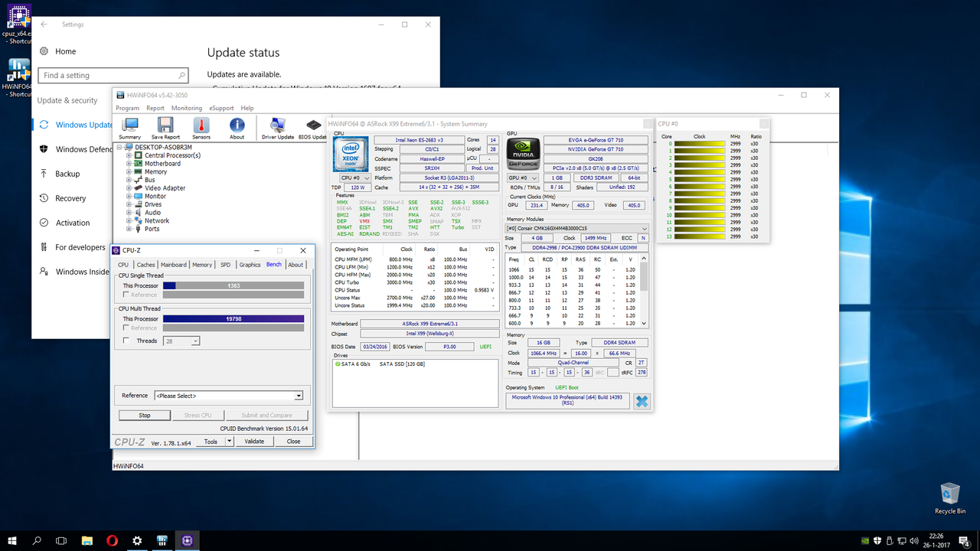Click the blue X close icon in System Summary
The image size is (980, 551).
coord(642,401)
